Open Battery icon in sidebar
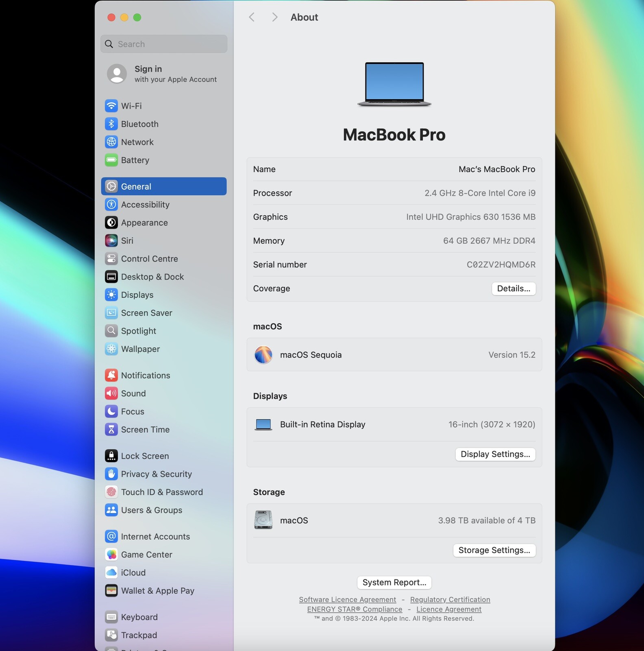 (111, 160)
